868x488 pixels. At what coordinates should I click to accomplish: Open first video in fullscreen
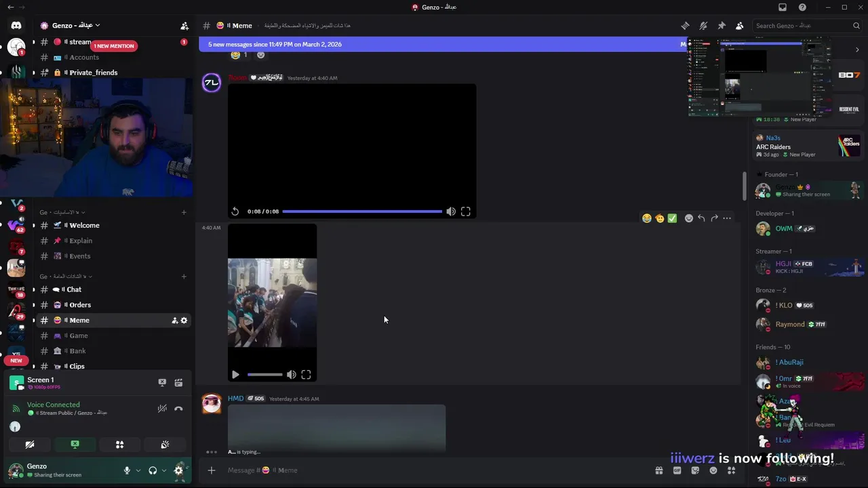tap(466, 211)
